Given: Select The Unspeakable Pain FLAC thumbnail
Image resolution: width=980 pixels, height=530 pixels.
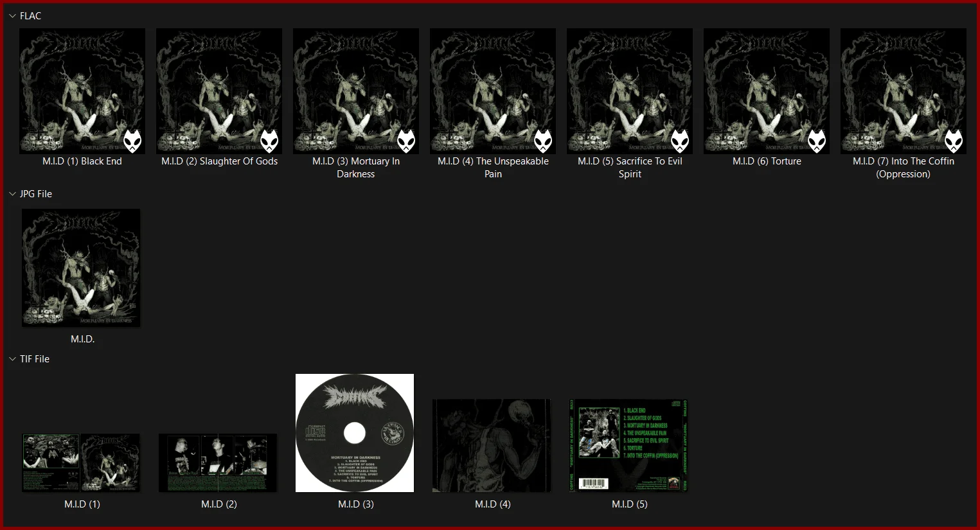Looking at the screenshot, I should pyautogui.click(x=493, y=91).
